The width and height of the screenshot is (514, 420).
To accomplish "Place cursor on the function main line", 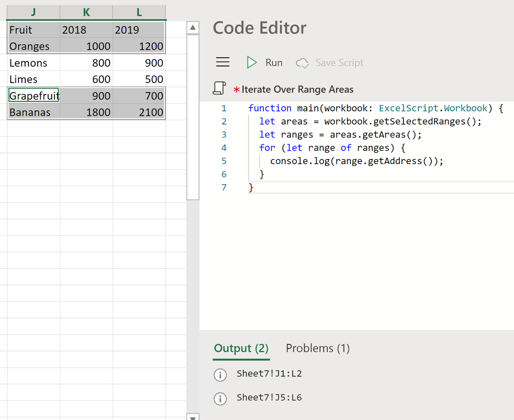I will [x=376, y=108].
